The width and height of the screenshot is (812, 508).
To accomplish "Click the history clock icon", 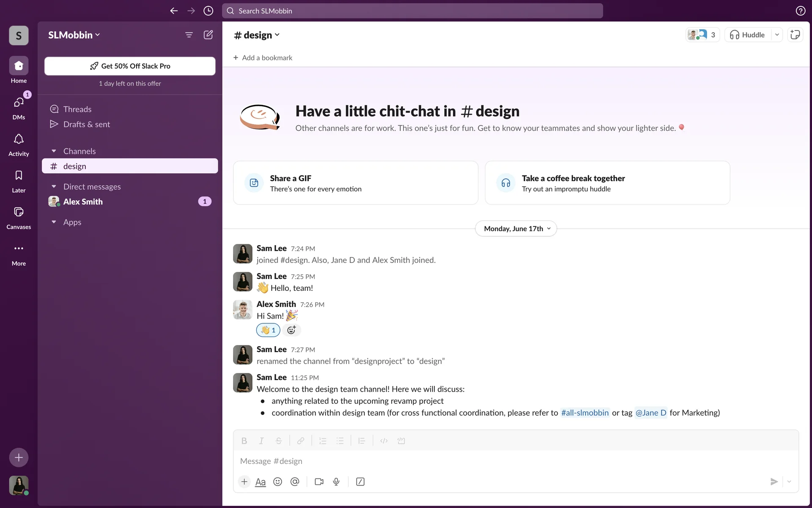I will [208, 11].
